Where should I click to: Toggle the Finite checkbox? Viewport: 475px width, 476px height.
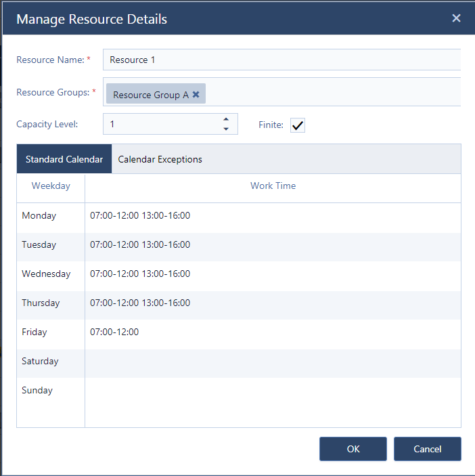(298, 125)
